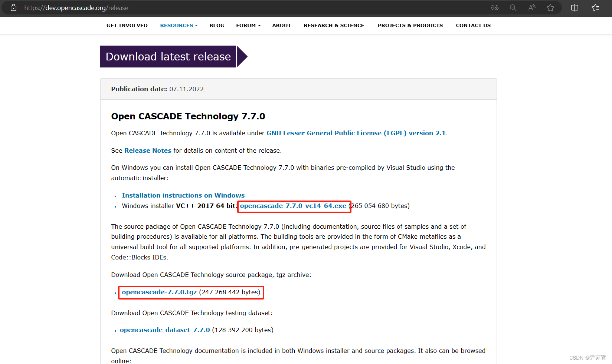Download the opencascade-7.7.0.tgz source archive
Viewport: 612px width, 364px height.
158,292
